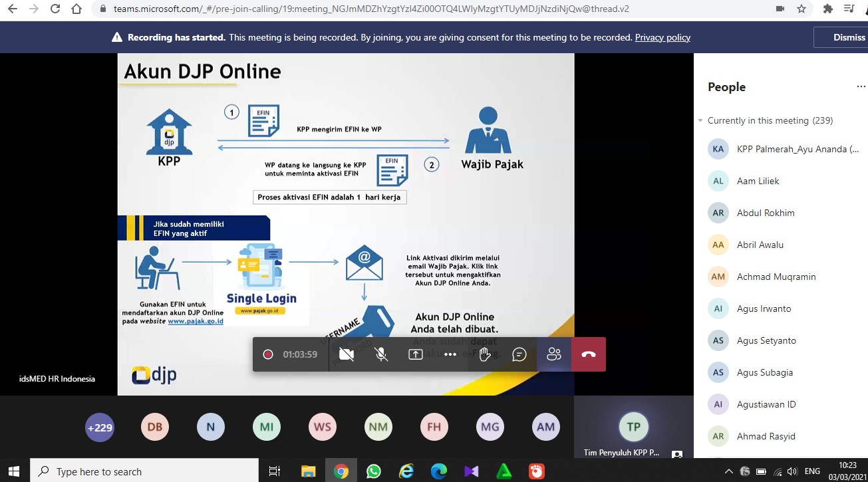Show the meeting conversation chat

pos(519,354)
